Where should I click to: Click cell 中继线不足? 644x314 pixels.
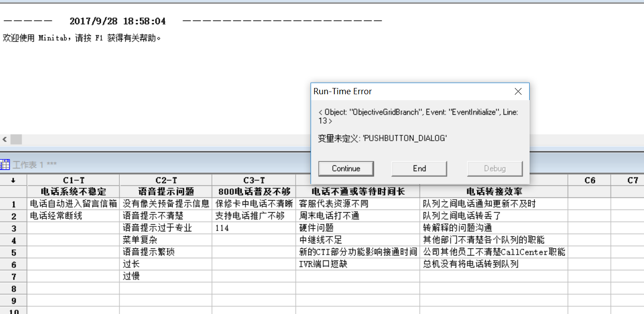pos(358,240)
